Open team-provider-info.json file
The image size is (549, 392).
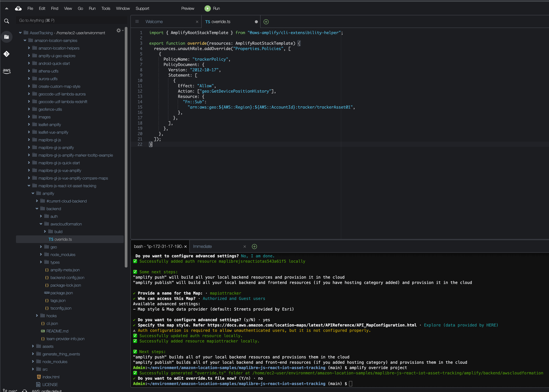pyautogui.click(x=65, y=339)
